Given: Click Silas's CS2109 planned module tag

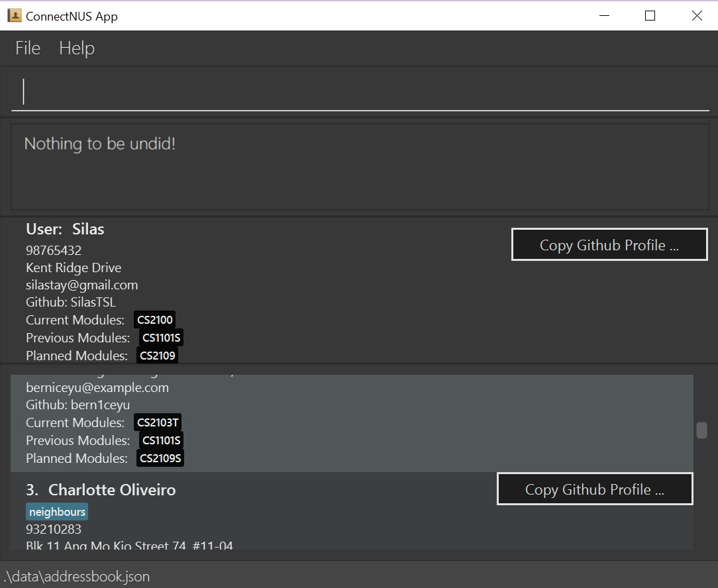Looking at the screenshot, I should [157, 356].
